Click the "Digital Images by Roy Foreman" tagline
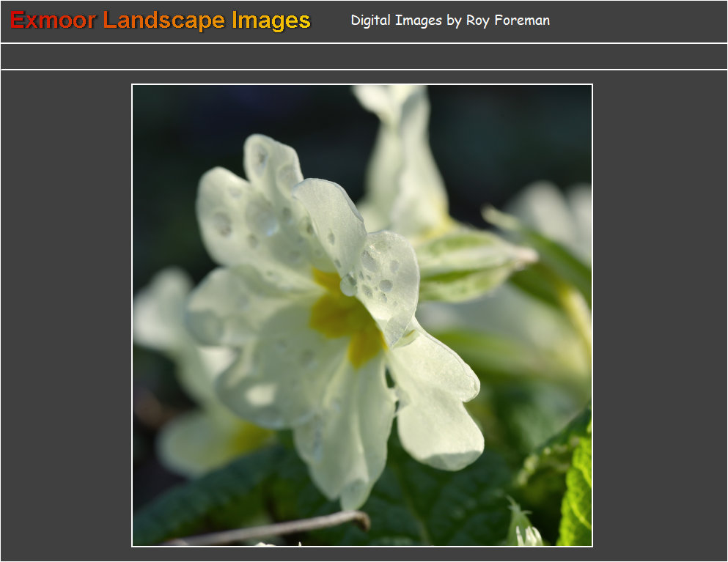The width and height of the screenshot is (728, 562). click(x=449, y=21)
